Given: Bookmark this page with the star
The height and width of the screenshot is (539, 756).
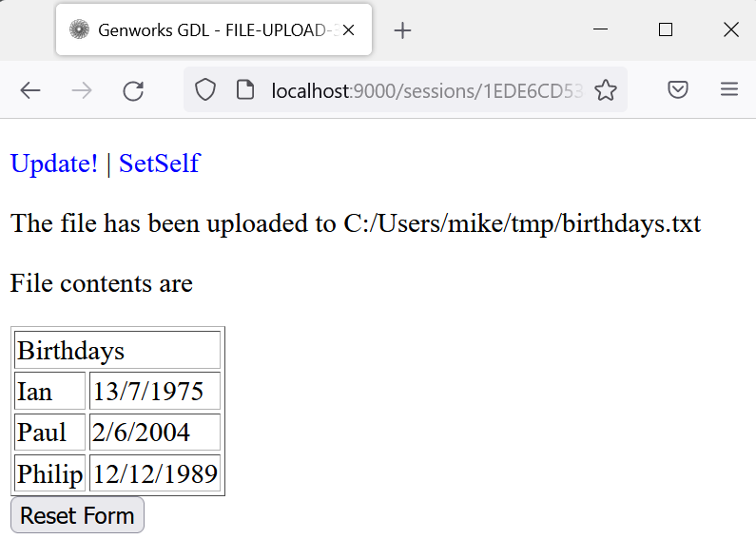Looking at the screenshot, I should 606,90.
